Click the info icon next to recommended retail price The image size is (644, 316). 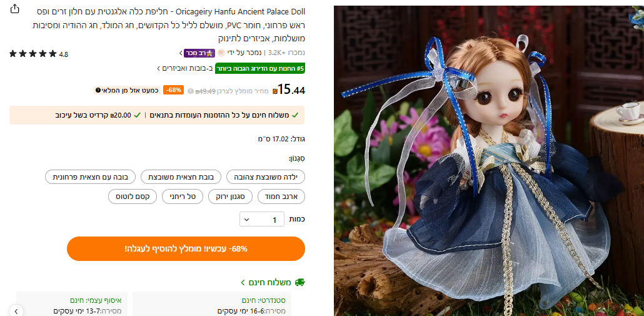pos(190,91)
